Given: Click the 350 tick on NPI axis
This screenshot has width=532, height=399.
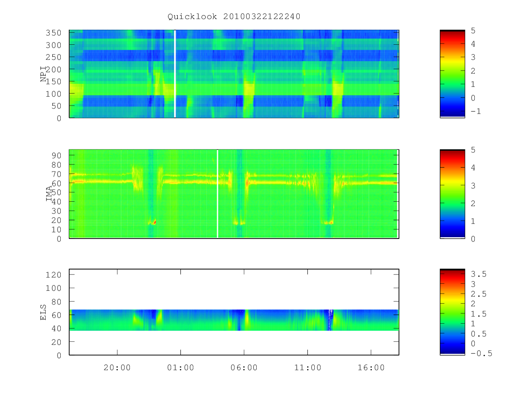Looking at the screenshot, I should tap(54, 33).
